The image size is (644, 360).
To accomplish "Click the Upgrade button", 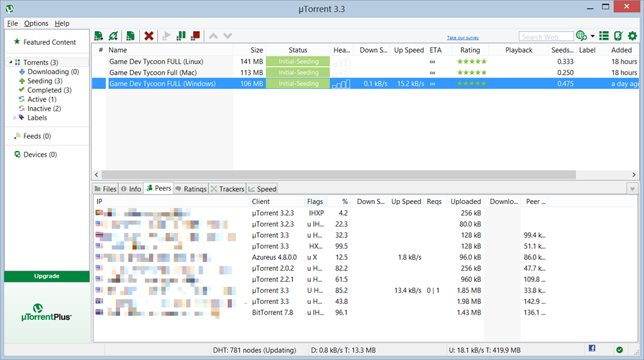I will tap(47, 276).
